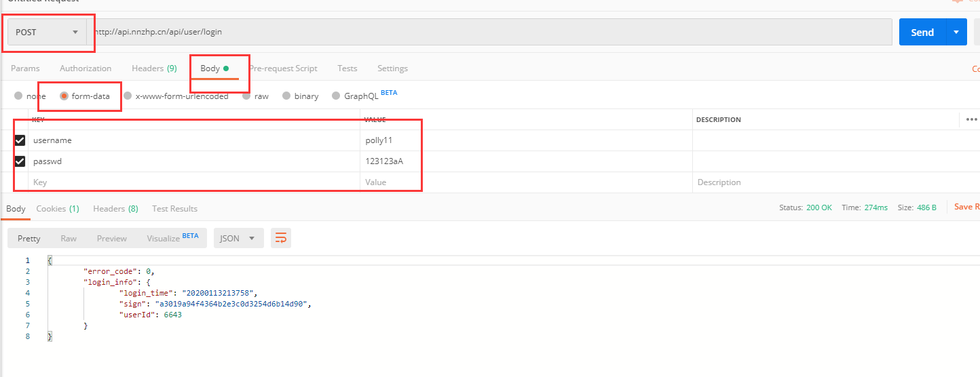Click the wrap lines icon in response toolbar
This screenshot has height=377, width=980.
click(x=281, y=238)
